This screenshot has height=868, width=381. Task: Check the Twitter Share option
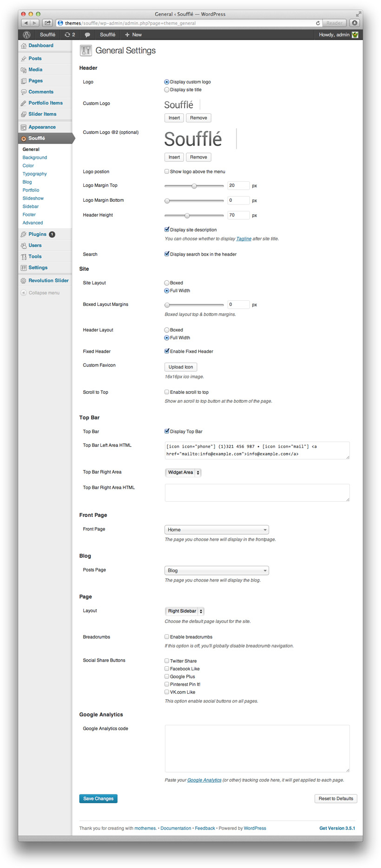point(167,661)
